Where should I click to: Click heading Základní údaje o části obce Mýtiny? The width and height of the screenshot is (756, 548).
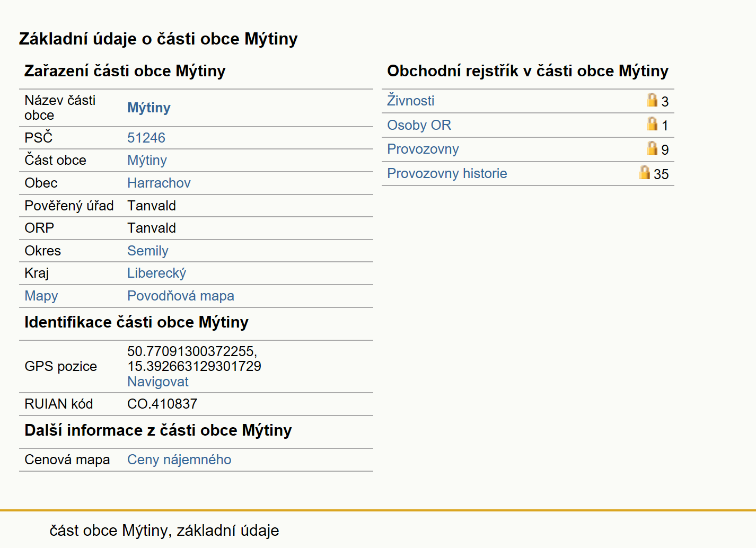(x=159, y=39)
